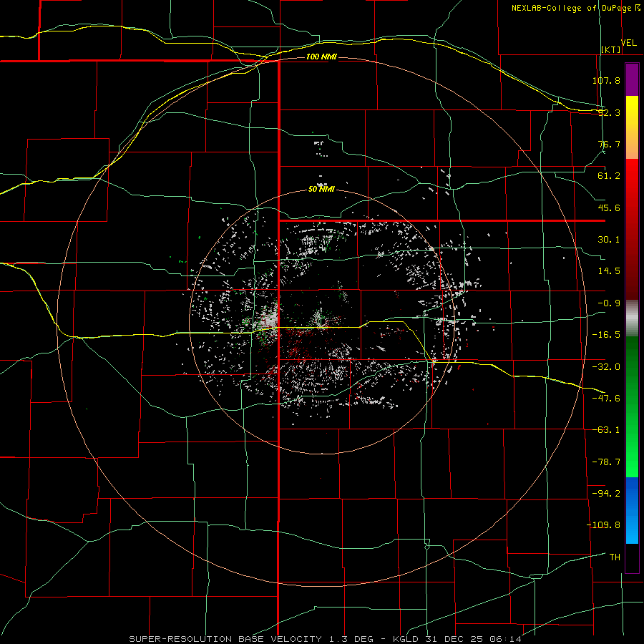Click the TH legend label
The image size is (644, 644).
[x=615, y=557]
